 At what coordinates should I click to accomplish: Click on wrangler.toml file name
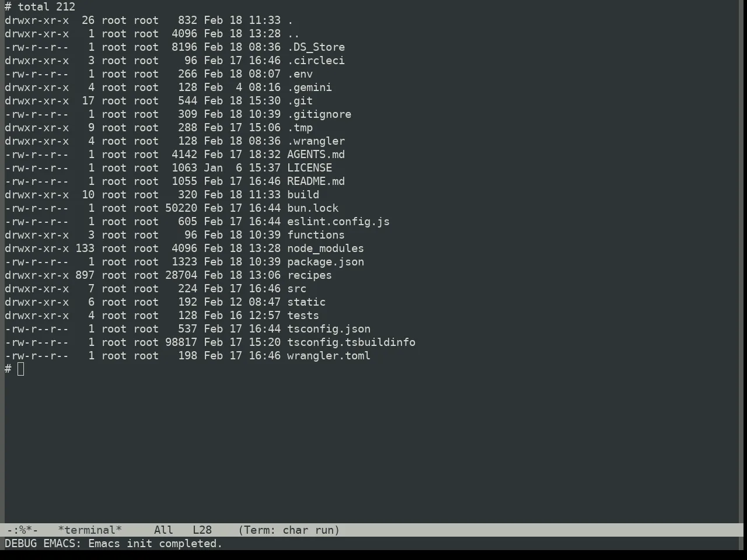pos(329,356)
